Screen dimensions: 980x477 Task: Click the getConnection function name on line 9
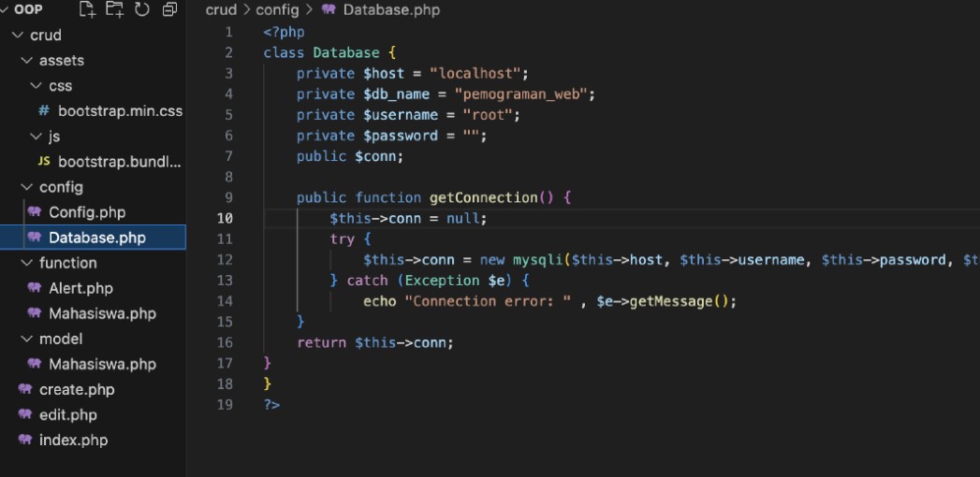click(483, 198)
